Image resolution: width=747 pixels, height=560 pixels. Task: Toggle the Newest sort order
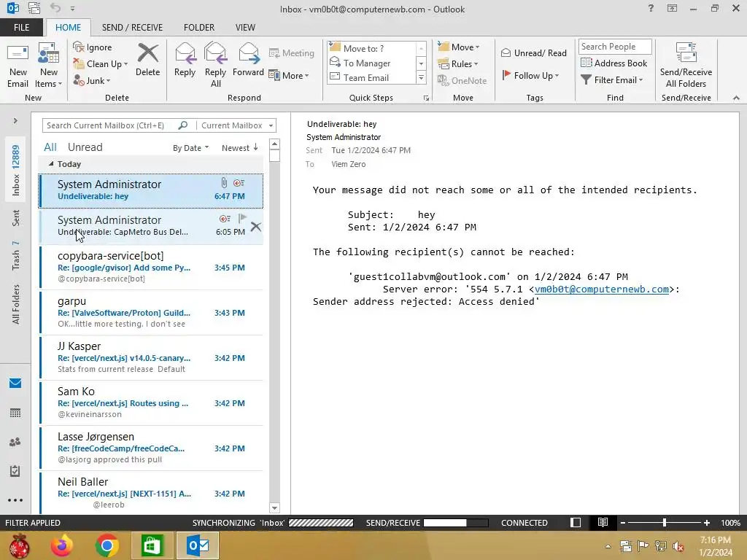pos(239,148)
